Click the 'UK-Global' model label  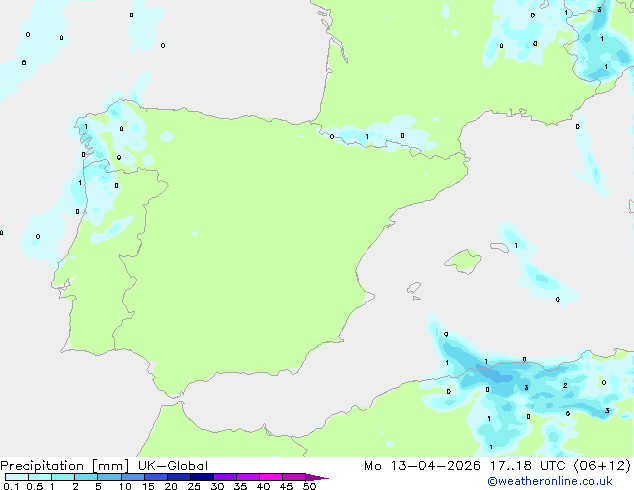pos(173,466)
